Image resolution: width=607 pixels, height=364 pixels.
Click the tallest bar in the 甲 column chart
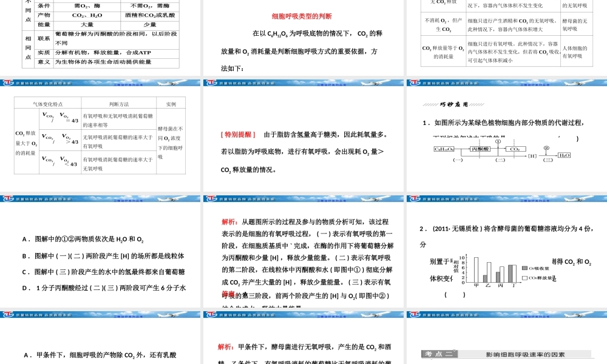(476, 268)
